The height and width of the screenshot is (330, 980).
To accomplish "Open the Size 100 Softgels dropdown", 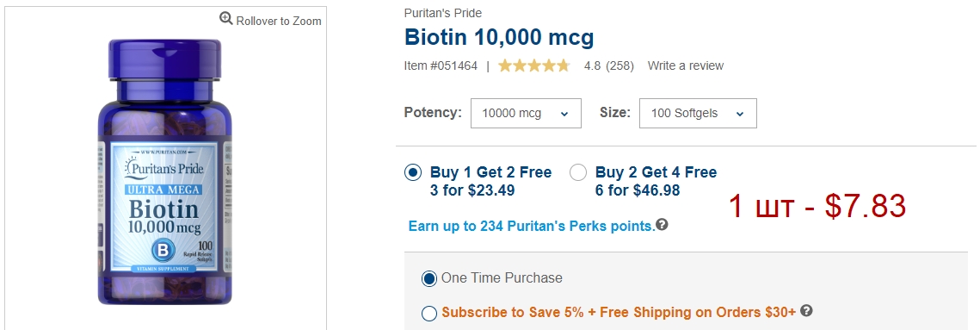I will coord(698,114).
